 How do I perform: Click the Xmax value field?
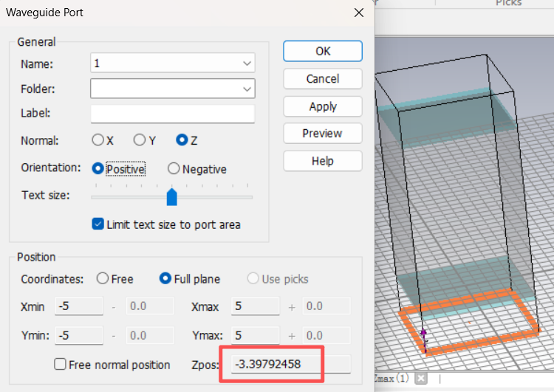point(256,306)
